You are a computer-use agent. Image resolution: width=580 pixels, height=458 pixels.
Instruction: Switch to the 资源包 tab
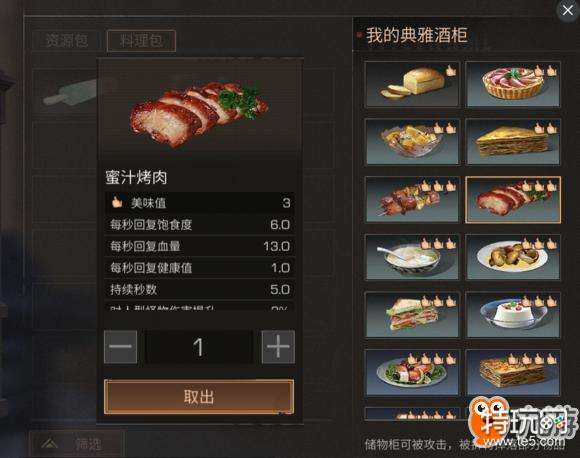pos(67,41)
